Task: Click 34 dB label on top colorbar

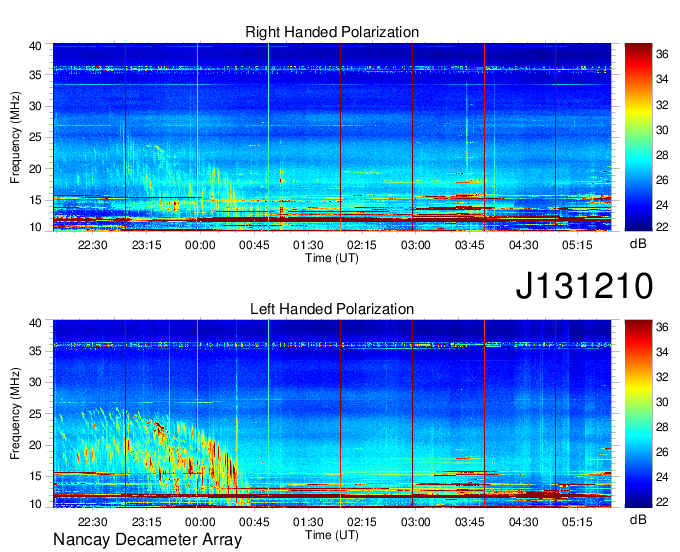Action: [662, 79]
